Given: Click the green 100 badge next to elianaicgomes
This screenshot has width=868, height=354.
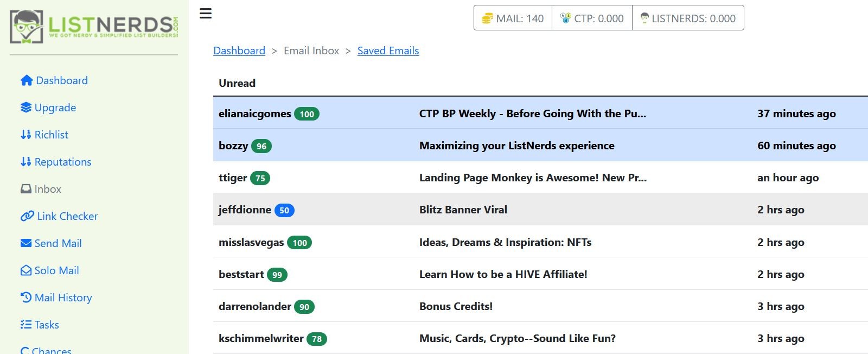Looking at the screenshot, I should [307, 114].
